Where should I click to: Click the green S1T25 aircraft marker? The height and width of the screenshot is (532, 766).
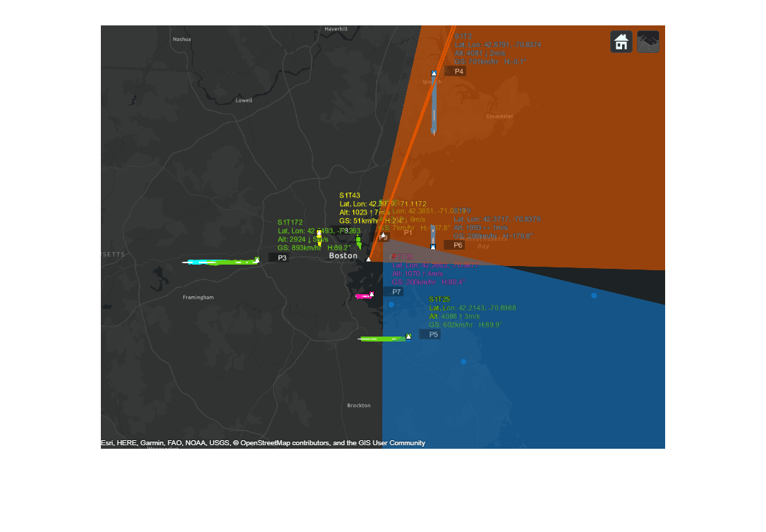(408, 337)
